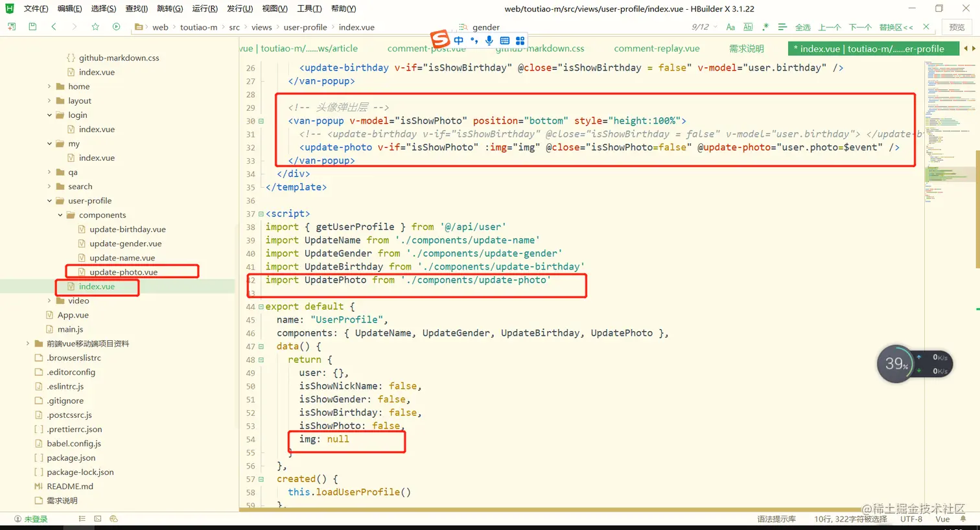This screenshot has width=980, height=530.
Task: Open the 选择(S) menu
Action: (x=104, y=8)
